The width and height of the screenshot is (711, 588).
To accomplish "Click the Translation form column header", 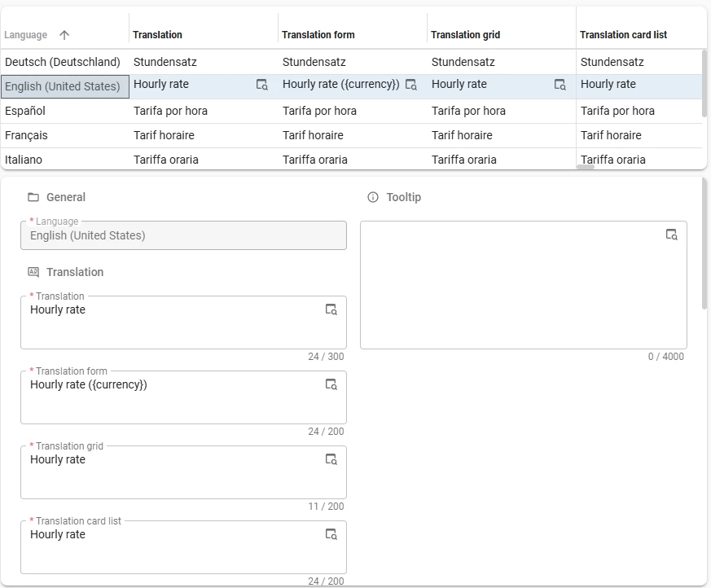I will 318,35.
